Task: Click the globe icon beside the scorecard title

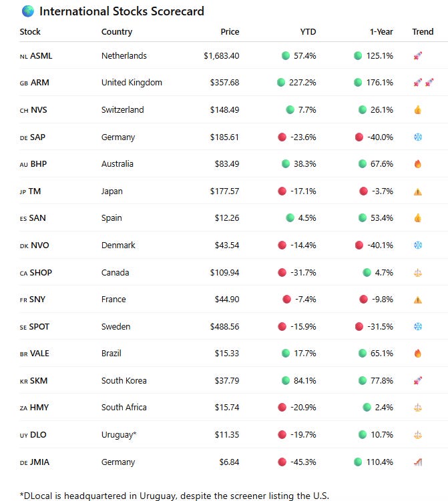Action: pyautogui.click(x=28, y=11)
